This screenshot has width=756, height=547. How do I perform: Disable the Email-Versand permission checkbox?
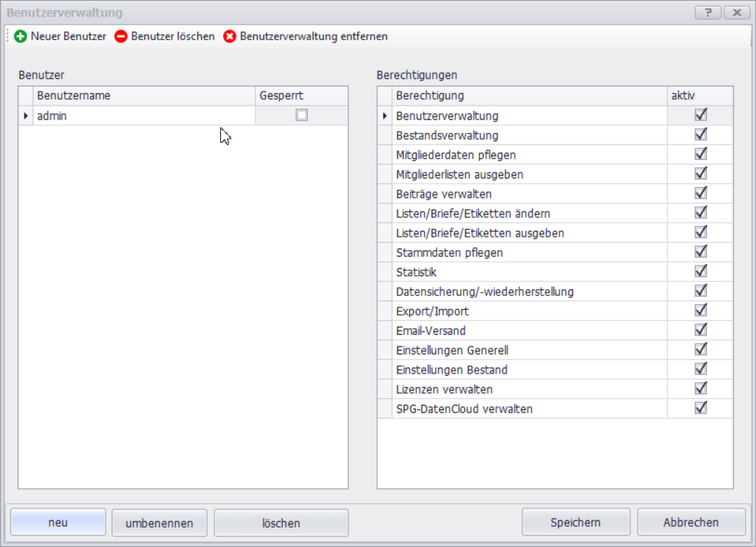[x=700, y=330]
